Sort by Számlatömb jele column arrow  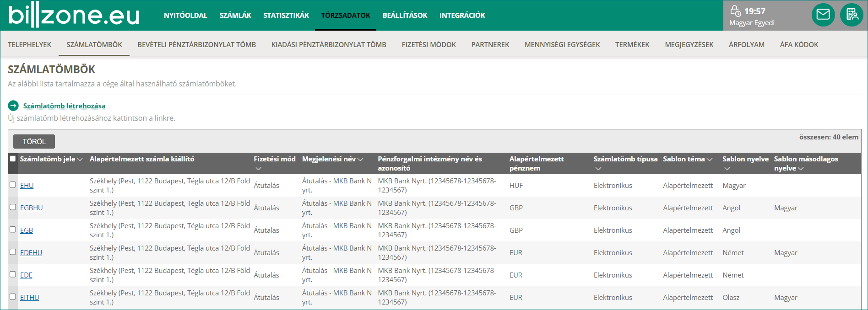[80, 160]
